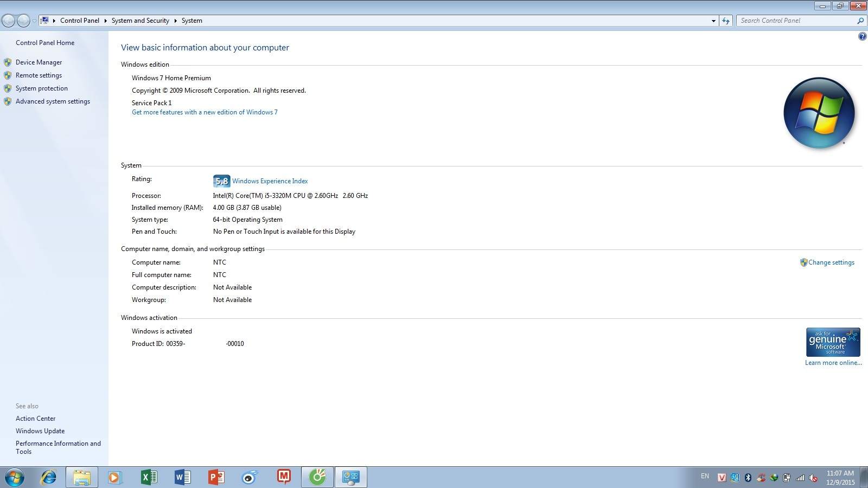Click the red M taskbar icon
868x488 pixels.
[x=283, y=477]
